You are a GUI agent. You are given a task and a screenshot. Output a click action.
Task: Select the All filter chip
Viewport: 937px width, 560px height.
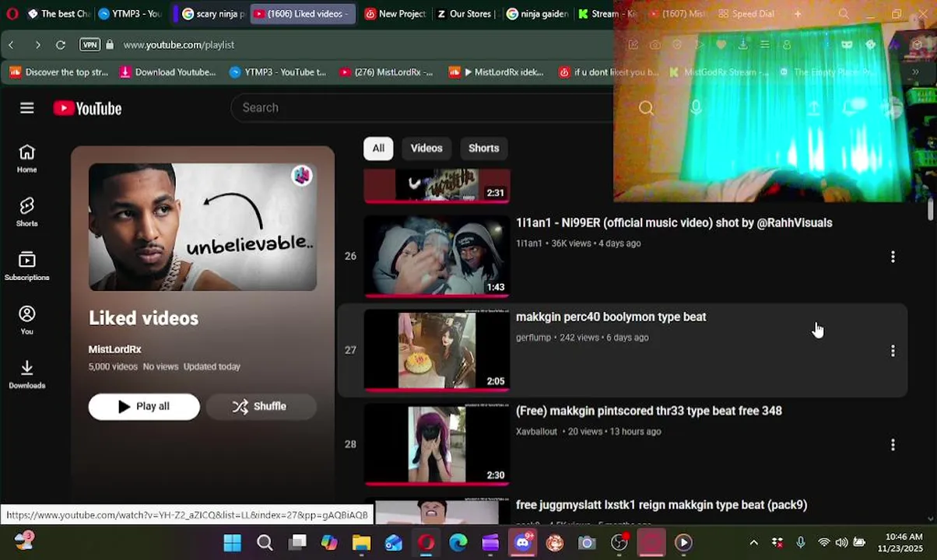[378, 149]
